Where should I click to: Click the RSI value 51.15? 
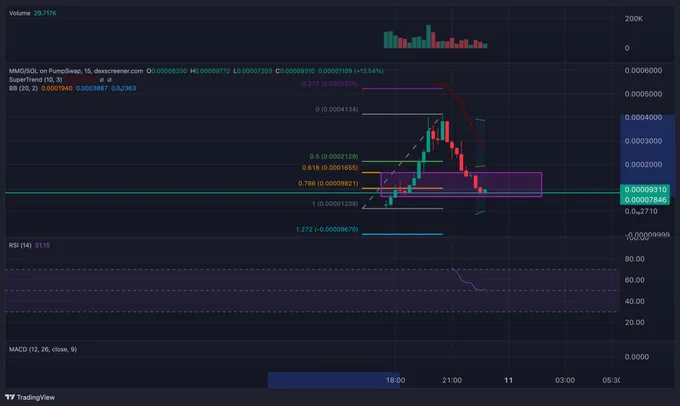click(x=42, y=245)
